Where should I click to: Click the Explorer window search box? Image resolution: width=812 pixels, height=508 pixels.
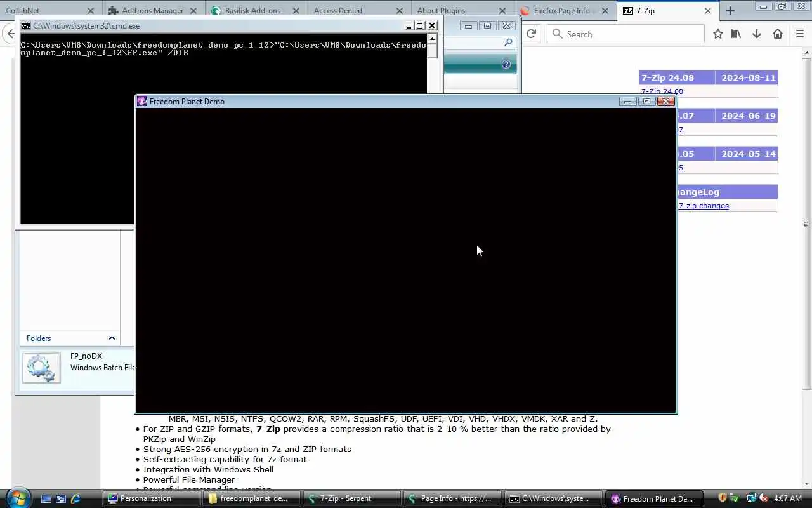[480, 43]
